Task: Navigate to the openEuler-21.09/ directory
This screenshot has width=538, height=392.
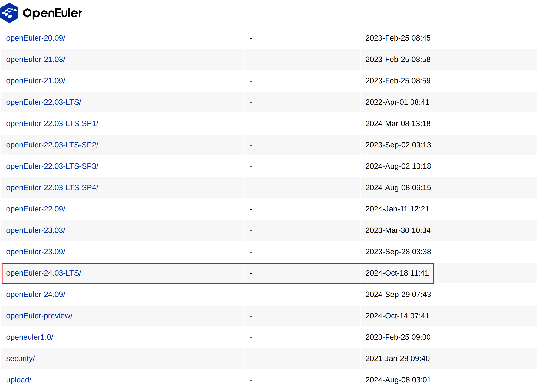Action: click(36, 81)
